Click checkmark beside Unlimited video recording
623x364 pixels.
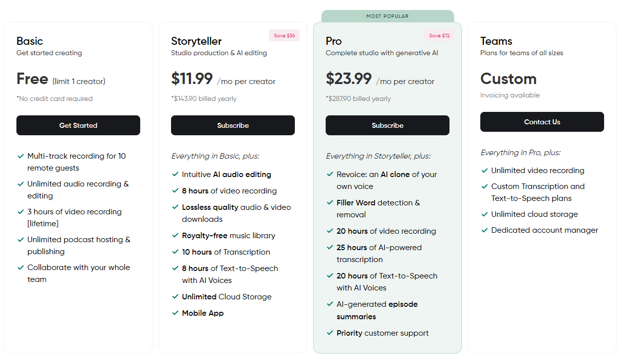484,171
